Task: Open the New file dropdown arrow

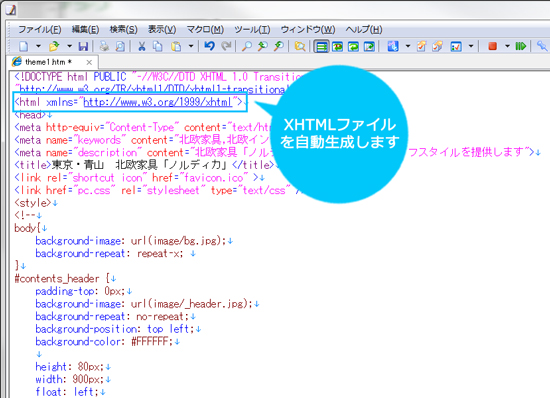Action: (x=38, y=46)
